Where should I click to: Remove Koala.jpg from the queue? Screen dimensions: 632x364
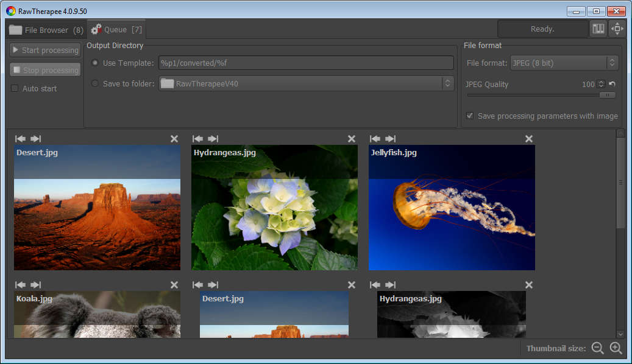(x=174, y=285)
